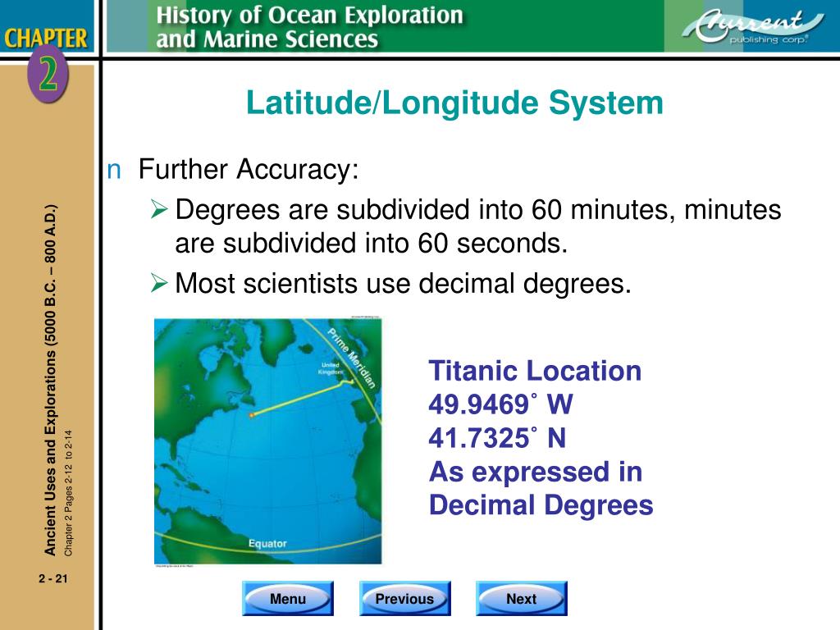Click the purple chapter 2 badge
This screenshot has width=840, height=630.
(x=48, y=75)
